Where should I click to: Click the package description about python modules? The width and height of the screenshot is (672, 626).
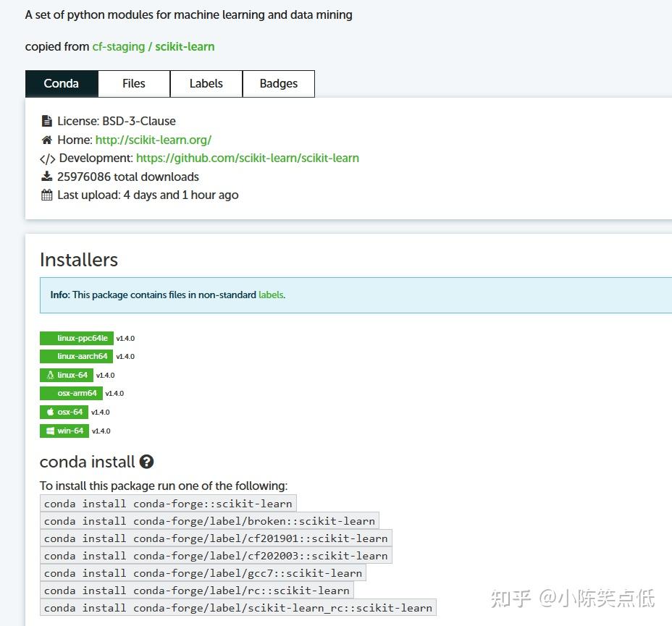tap(188, 15)
